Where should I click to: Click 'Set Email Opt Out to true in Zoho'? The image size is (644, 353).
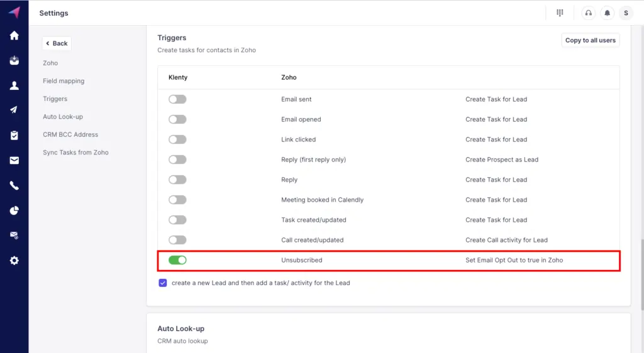(x=514, y=260)
